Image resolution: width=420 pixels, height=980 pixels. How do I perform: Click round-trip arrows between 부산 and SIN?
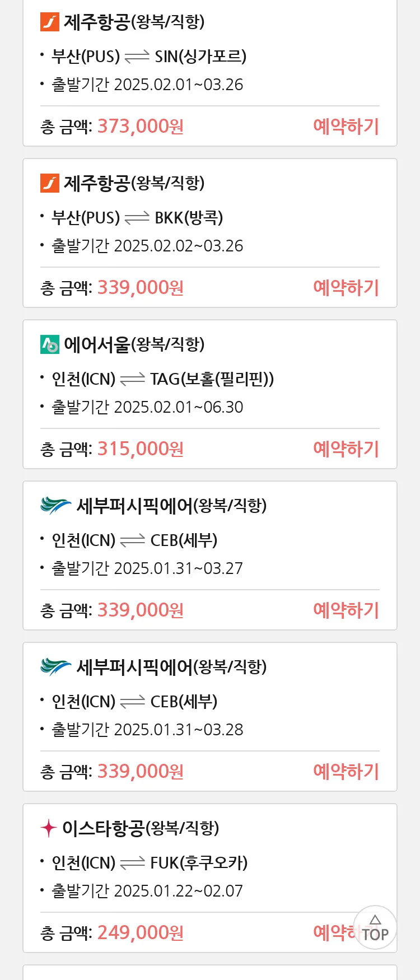[x=137, y=57]
